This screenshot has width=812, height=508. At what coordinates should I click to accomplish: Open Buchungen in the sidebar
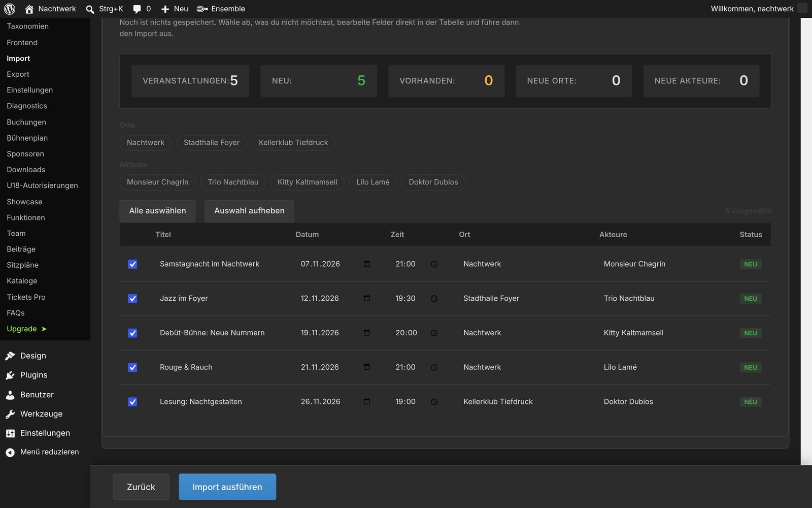tap(26, 122)
